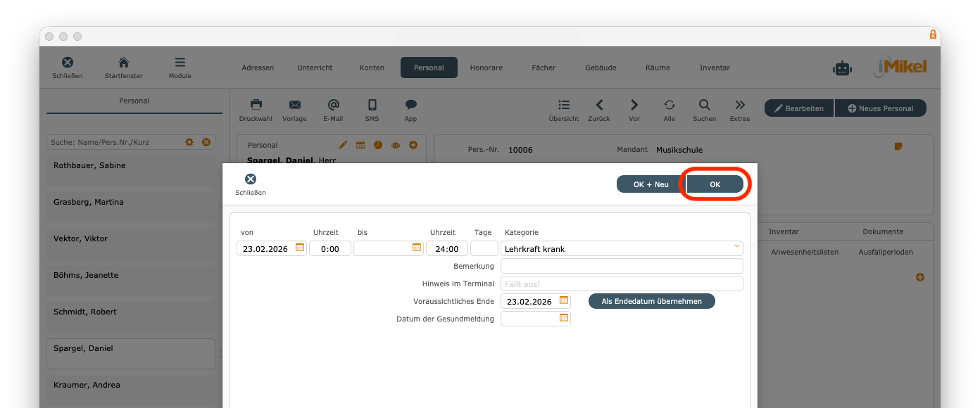Open the Vorlage envelope icon
The width and height of the screenshot is (980, 408).
(294, 105)
